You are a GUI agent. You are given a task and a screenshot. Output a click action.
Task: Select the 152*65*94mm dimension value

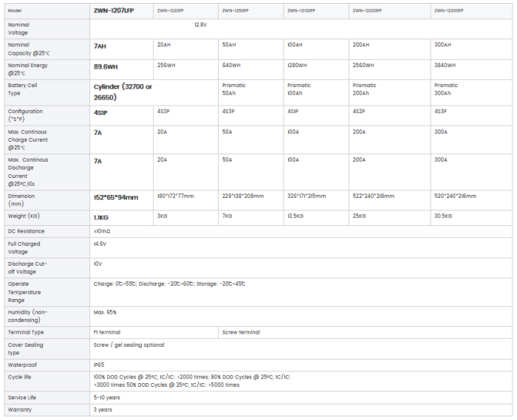[x=116, y=197]
